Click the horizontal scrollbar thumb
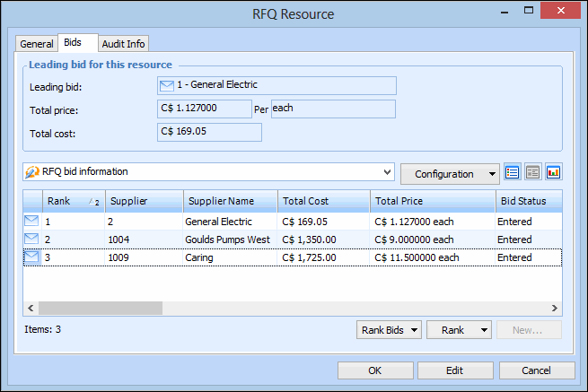 coord(99,308)
